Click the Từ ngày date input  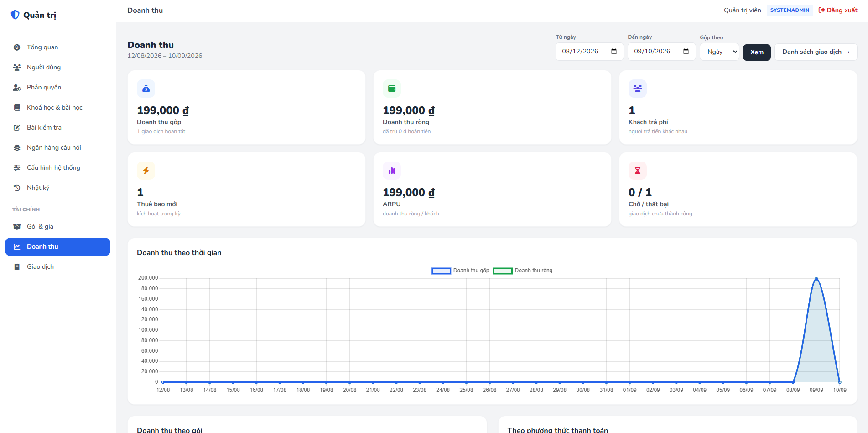coord(589,52)
